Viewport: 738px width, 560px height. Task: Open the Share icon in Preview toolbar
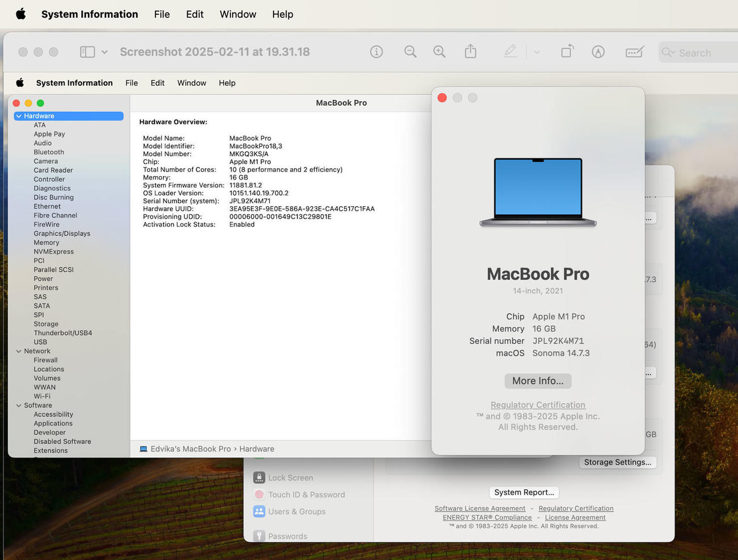click(x=471, y=52)
